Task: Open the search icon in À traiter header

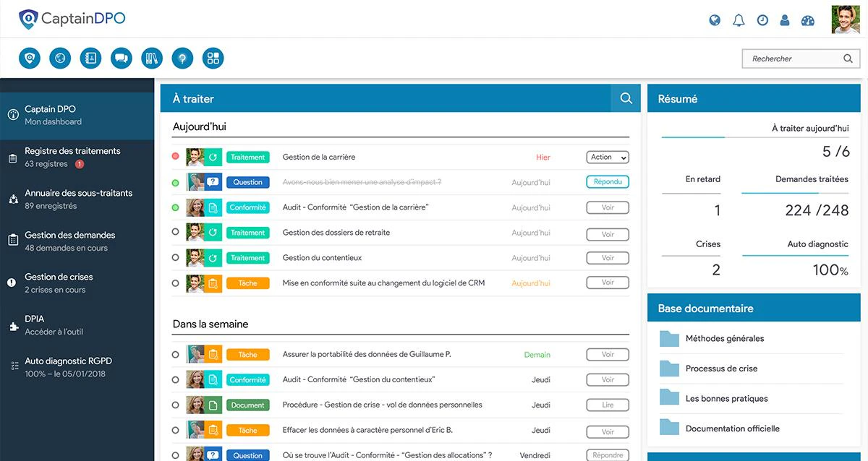Action: click(x=626, y=98)
